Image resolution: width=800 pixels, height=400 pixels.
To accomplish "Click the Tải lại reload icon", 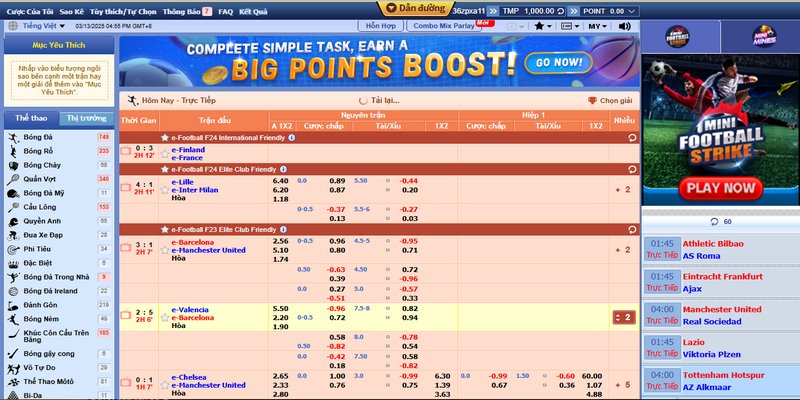I will [x=363, y=100].
